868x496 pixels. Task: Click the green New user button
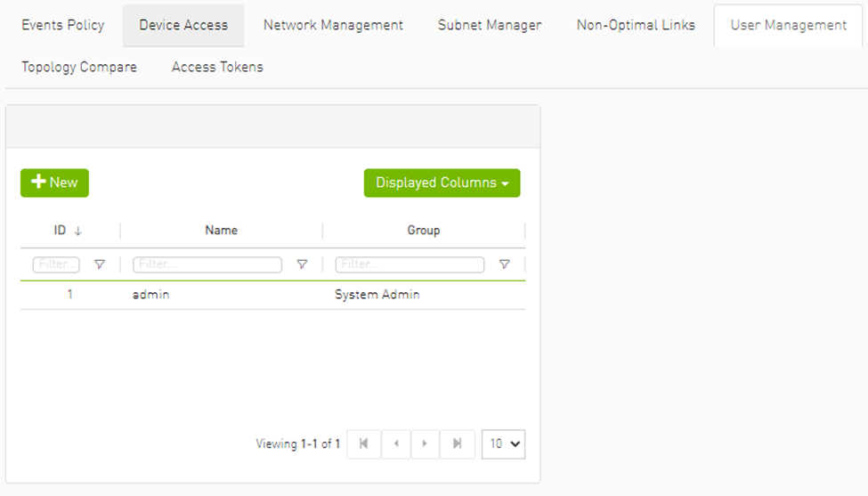pyautogui.click(x=54, y=183)
